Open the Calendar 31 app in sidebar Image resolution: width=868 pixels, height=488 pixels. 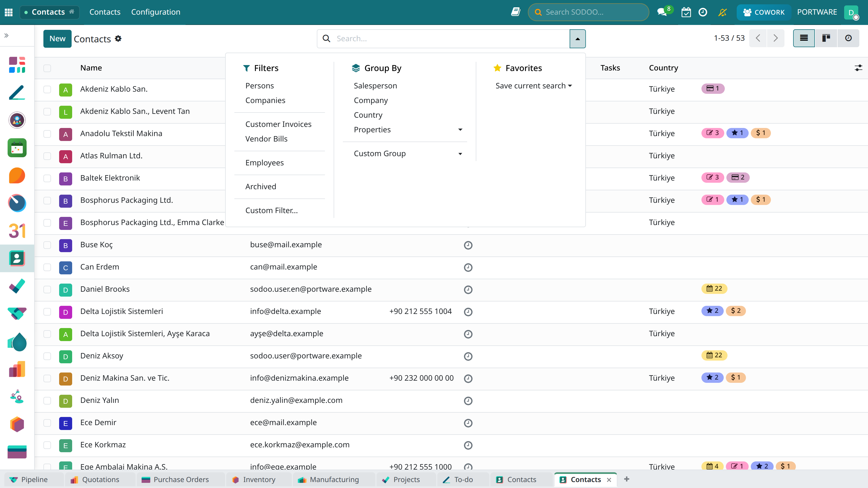17,231
